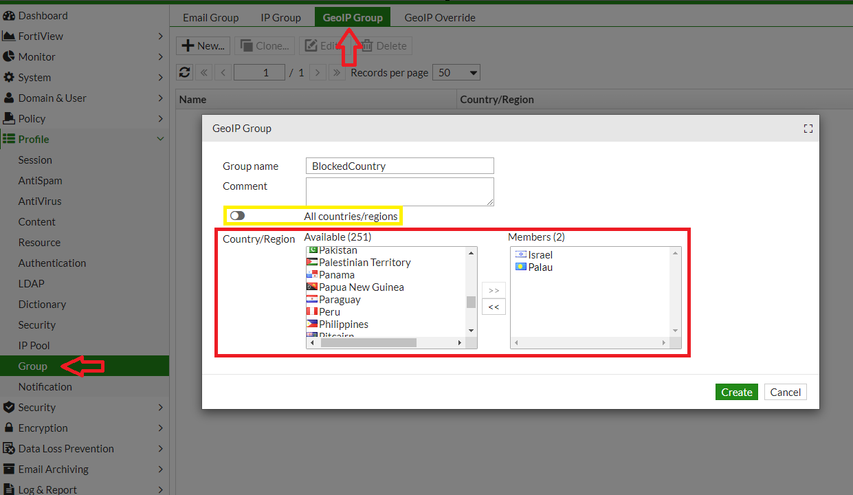The height and width of the screenshot is (495, 853).
Task: Switch to the Email Group tab
Action: 210,17
